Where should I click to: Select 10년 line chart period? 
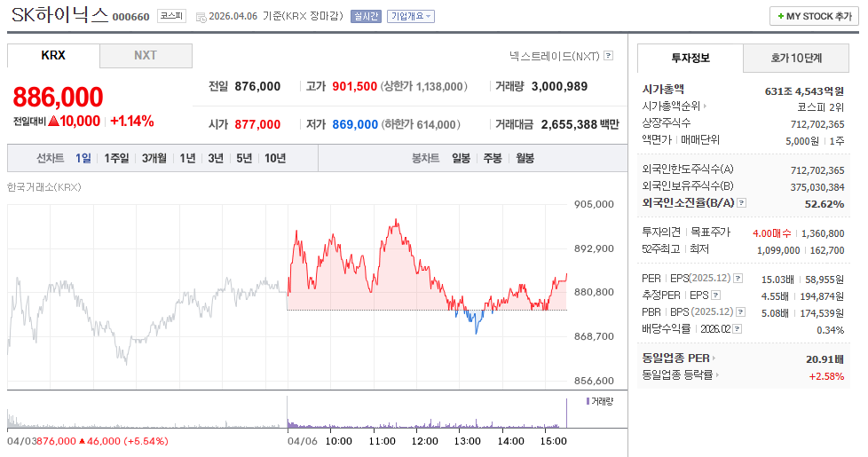tap(275, 158)
